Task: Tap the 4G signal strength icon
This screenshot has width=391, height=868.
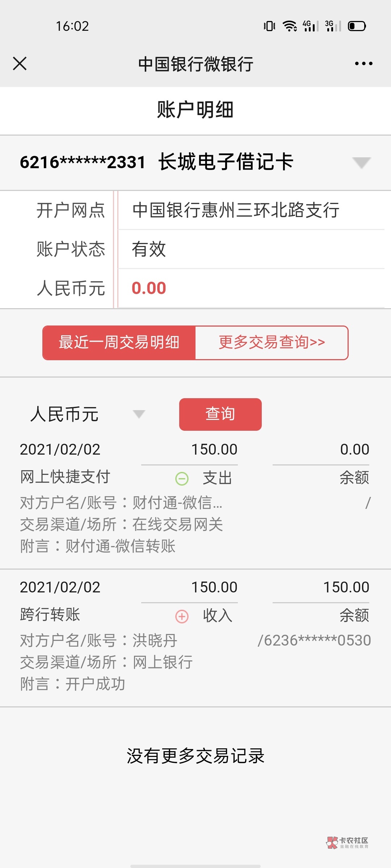Action: coord(311,26)
